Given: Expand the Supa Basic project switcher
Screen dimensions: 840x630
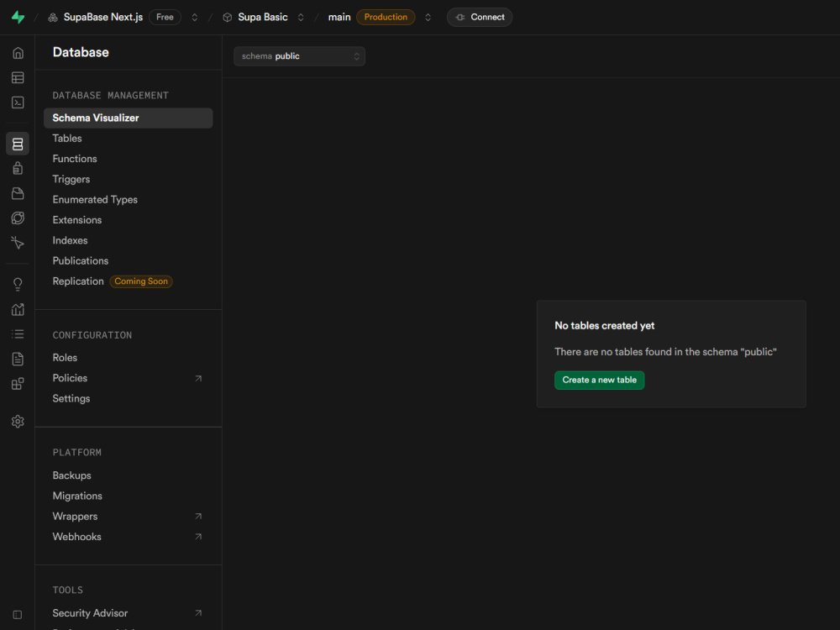Looking at the screenshot, I should [301, 18].
